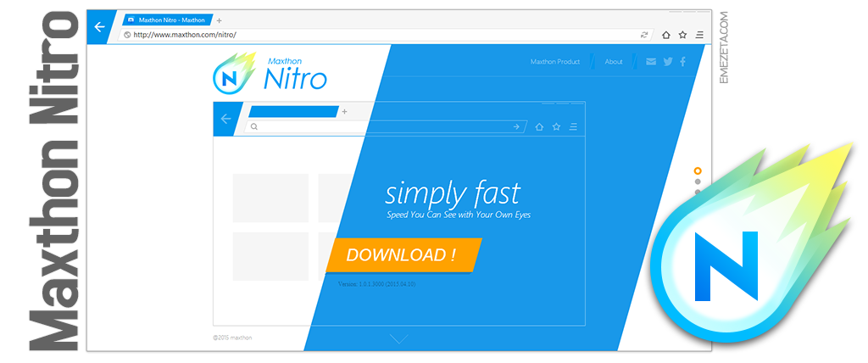868x363 pixels.
Task: Click the orange DOWNLOAD ! button
Action: (x=403, y=255)
